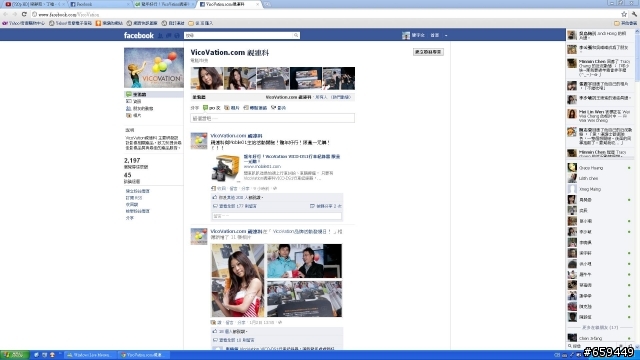Screen dimensions: 640x360
Task: Click the 45 count in the sidebar
Action: click(x=127, y=175)
